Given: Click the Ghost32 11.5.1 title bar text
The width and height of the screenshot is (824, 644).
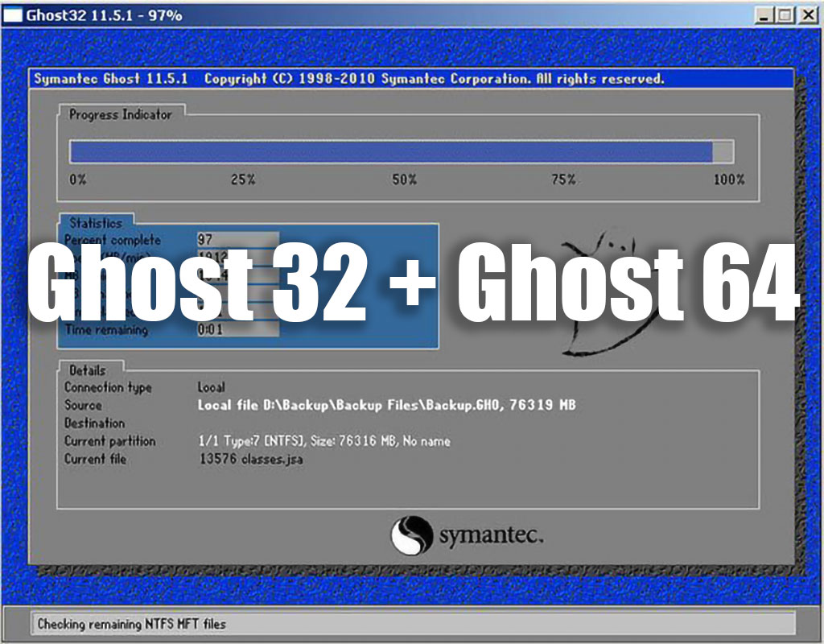Looking at the screenshot, I should click(x=105, y=14).
